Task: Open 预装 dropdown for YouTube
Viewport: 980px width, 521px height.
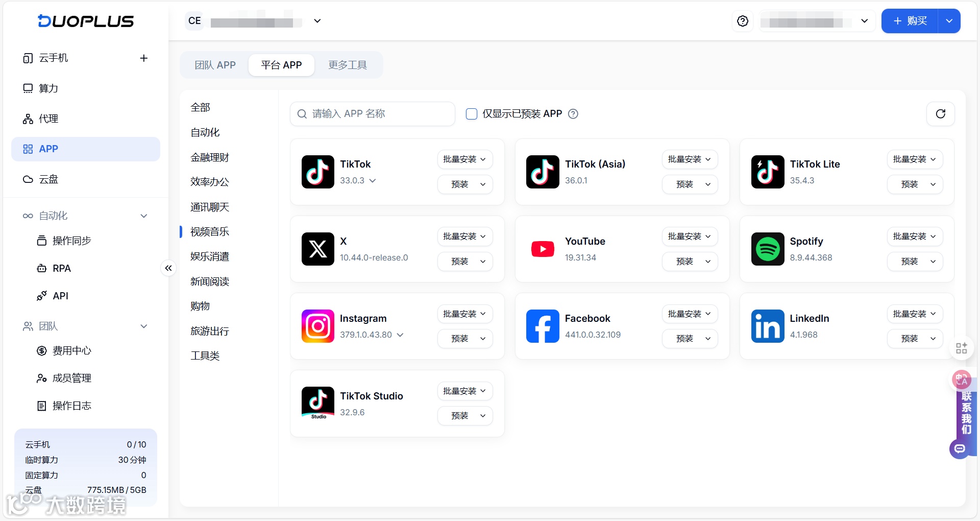Action: click(x=690, y=262)
